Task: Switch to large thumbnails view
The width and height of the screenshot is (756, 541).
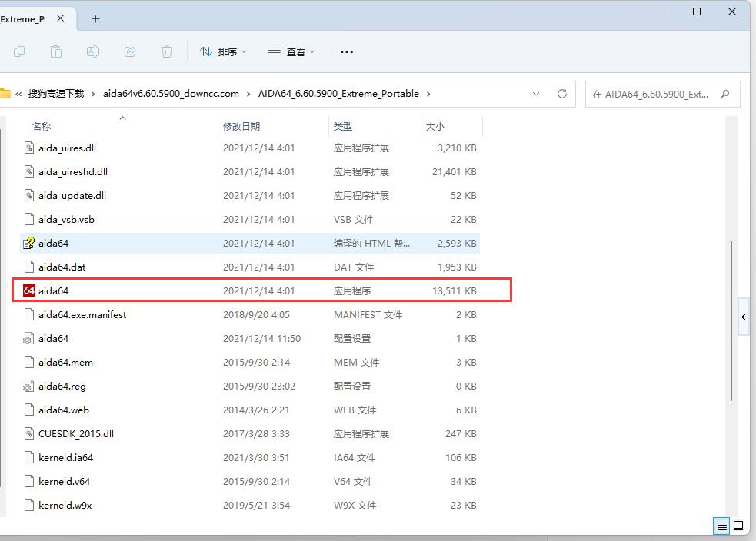Action: click(738, 526)
